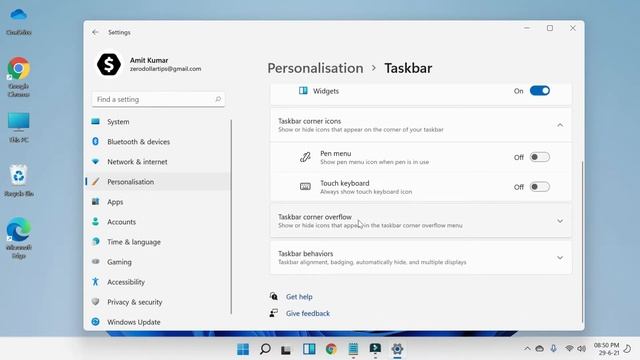
Task: Open Task View on the taskbar
Action: coord(286,350)
